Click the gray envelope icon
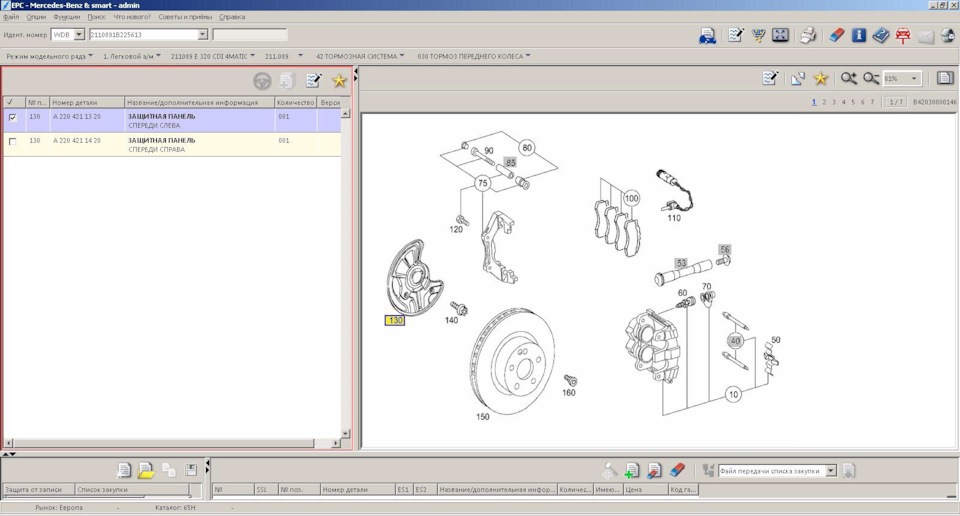Image resolution: width=960 pixels, height=516 pixels. pos(926,37)
